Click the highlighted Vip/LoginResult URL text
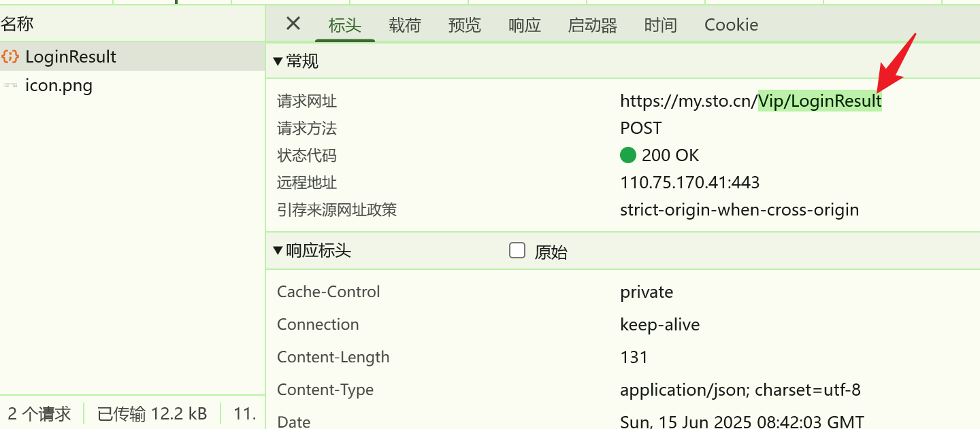This screenshot has width=980, height=429. click(x=819, y=101)
